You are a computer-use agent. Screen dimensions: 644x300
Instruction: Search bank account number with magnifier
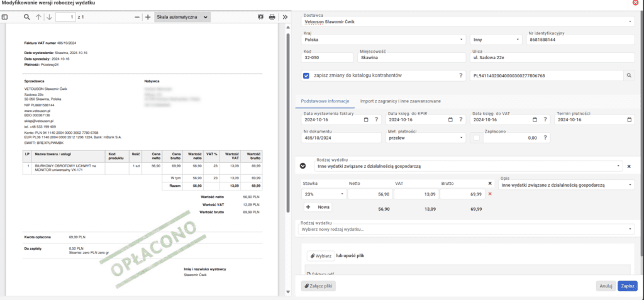tap(628, 75)
